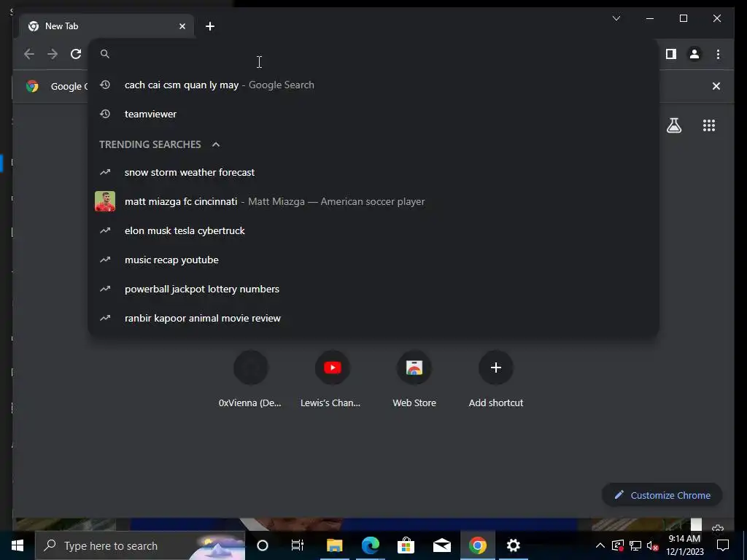
Task: Open the profile avatar menu
Action: [694, 54]
